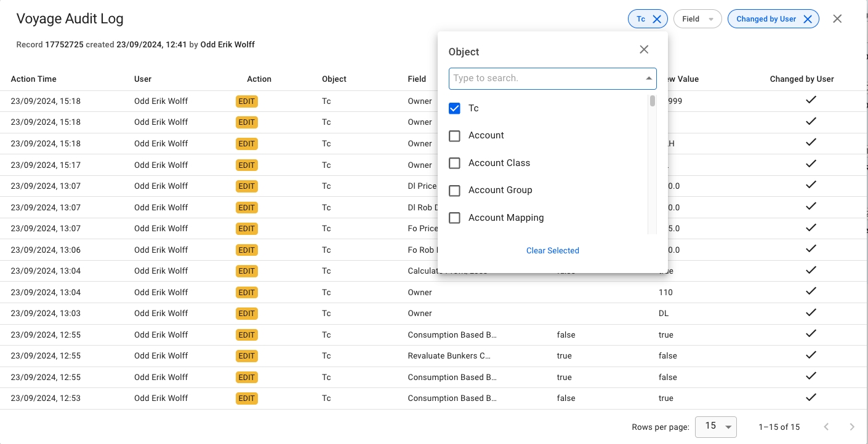Close the Object filter popup
The width and height of the screenshot is (868, 444).
[644, 50]
